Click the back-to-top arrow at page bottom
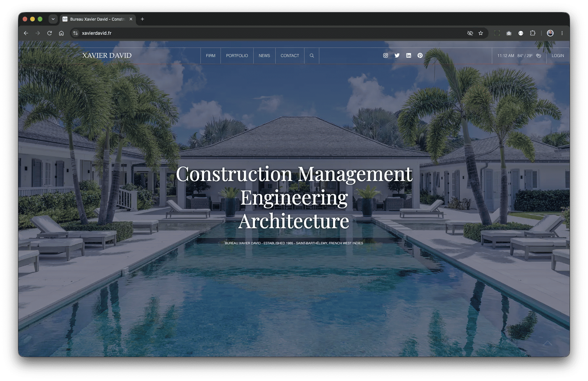The width and height of the screenshot is (588, 381). 547,343
